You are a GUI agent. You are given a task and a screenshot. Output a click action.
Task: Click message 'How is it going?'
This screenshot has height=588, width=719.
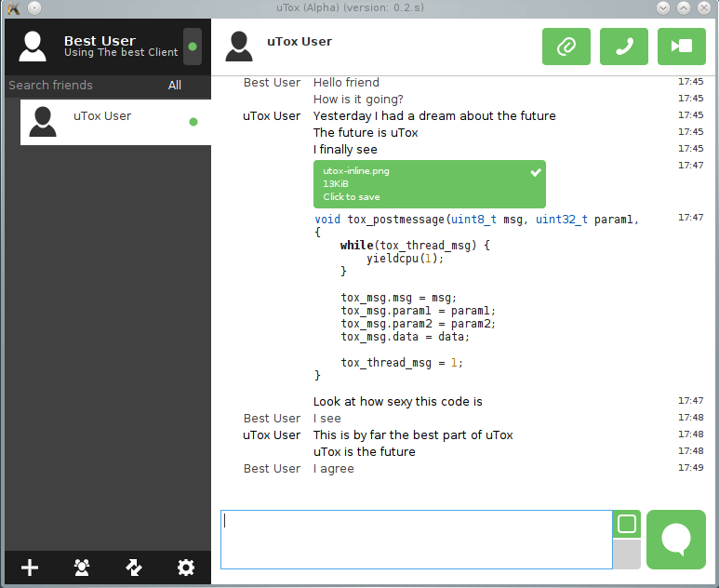coord(359,100)
